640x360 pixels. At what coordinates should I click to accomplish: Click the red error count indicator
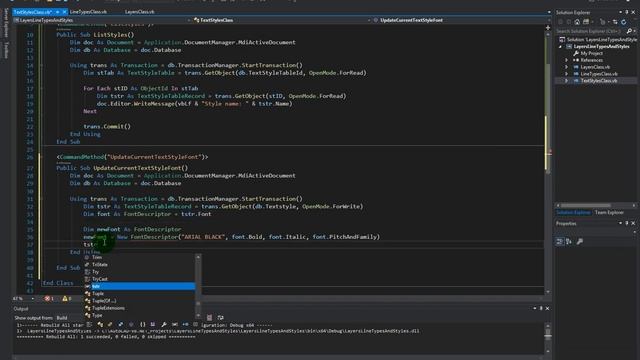(x=49, y=299)
